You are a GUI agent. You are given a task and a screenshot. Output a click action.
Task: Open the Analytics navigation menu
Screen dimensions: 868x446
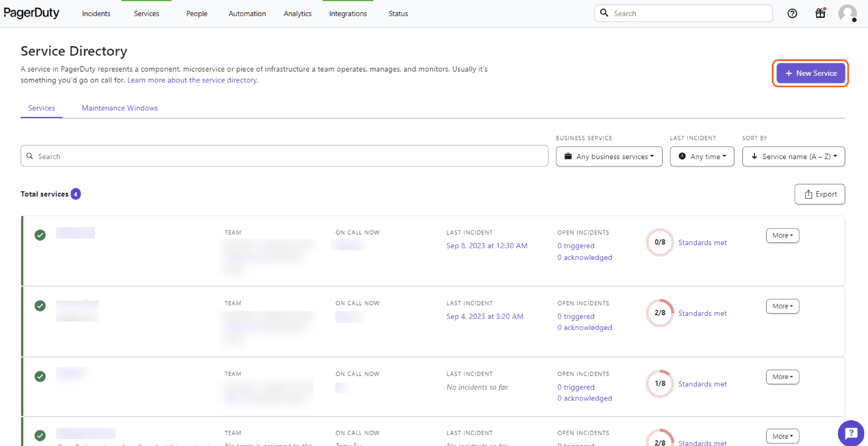click(298, 14)
